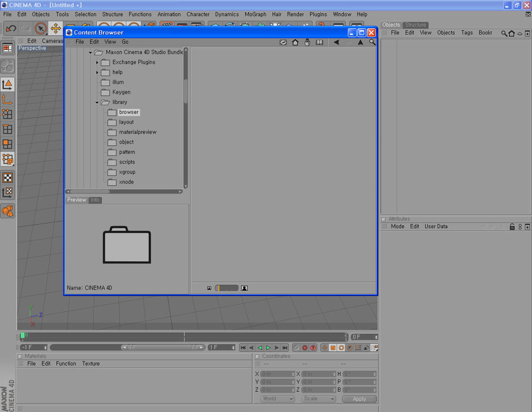Viewport: 532px width, 412px height.
Task: Click the home icon in Objects manager header
Action: 512,33
